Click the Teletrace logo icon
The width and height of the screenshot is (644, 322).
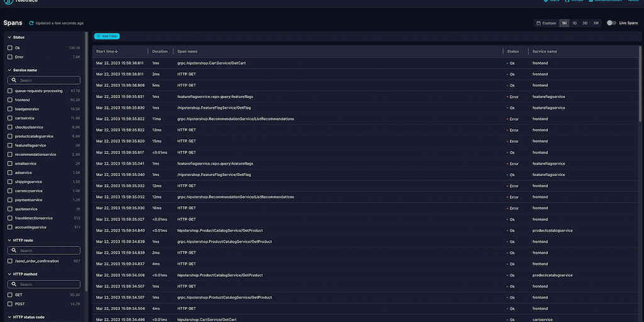pos(9,2)
